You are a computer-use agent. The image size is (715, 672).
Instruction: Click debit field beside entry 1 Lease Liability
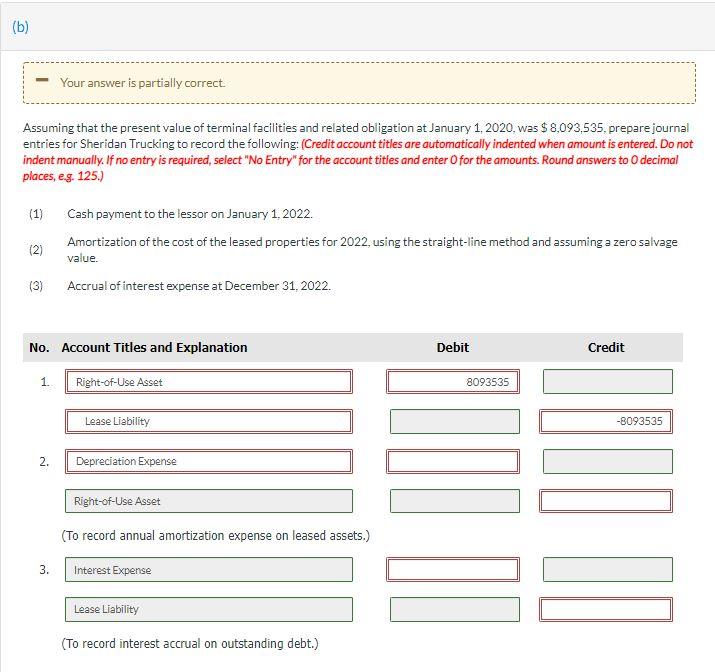pos(455,421)
